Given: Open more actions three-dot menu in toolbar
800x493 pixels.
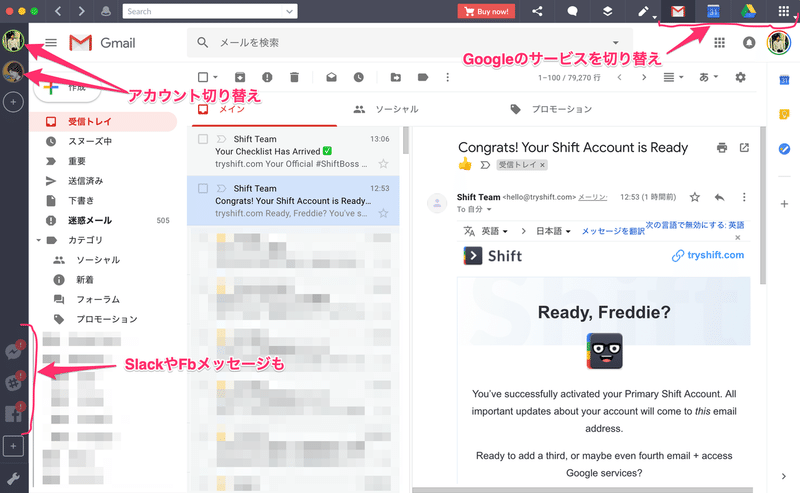Looking at the screenshot, I should 447,77.
